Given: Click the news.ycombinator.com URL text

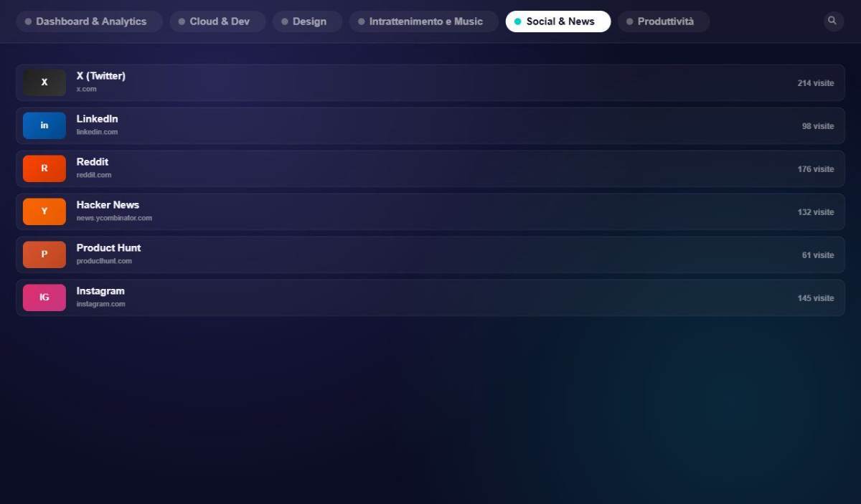Looking at the screenshot, I should coord(114,218).
